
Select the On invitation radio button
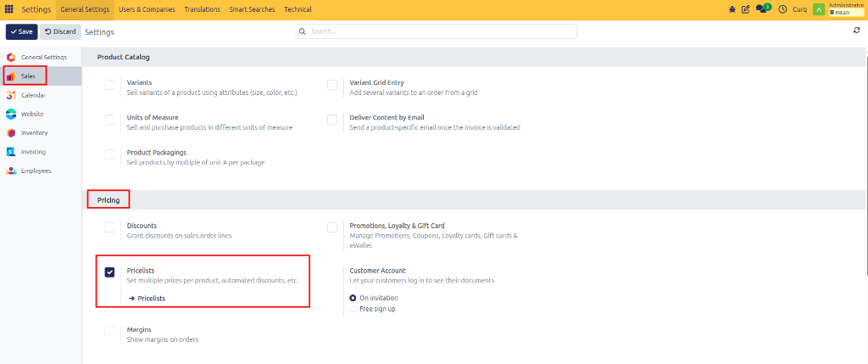point(353,298)
